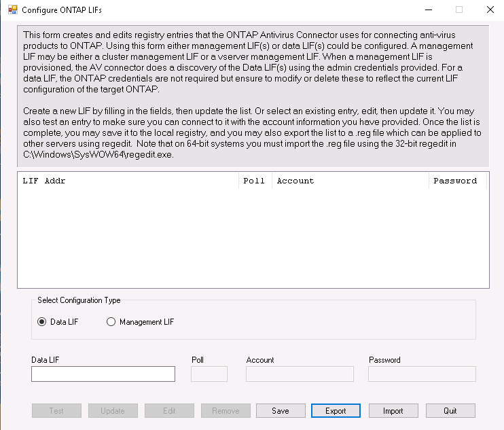Click the Password column header

point(458,181)
